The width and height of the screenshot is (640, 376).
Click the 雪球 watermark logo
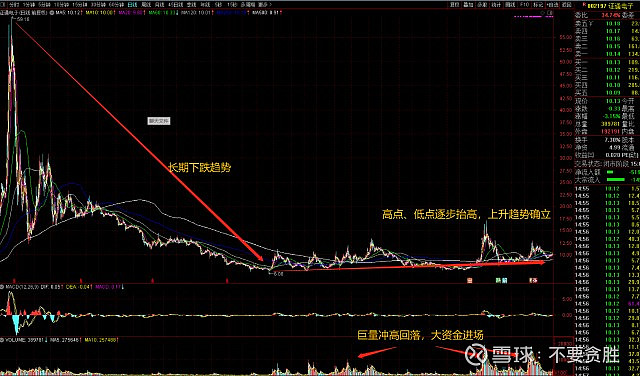[x=476, y=355]
